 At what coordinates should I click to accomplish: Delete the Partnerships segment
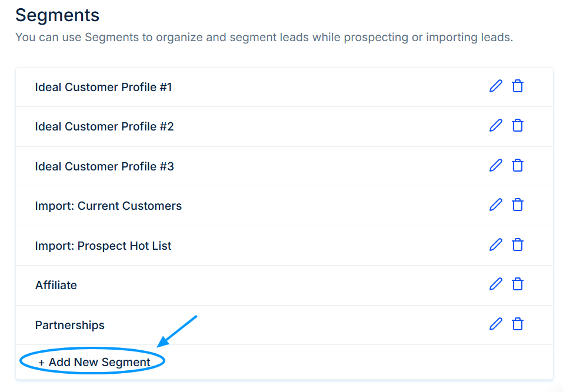coord(517,324)
